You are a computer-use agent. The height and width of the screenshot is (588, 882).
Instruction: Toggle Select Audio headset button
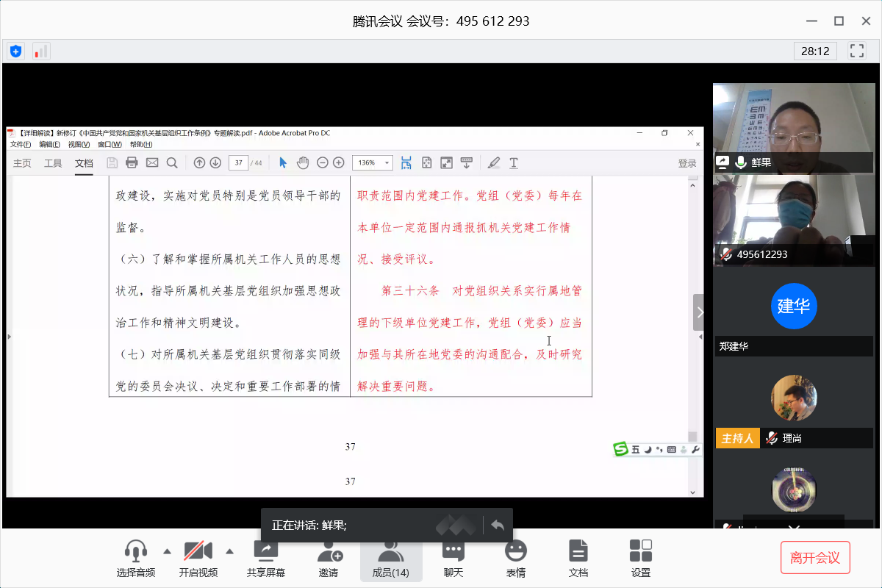(x=136, y=559)
